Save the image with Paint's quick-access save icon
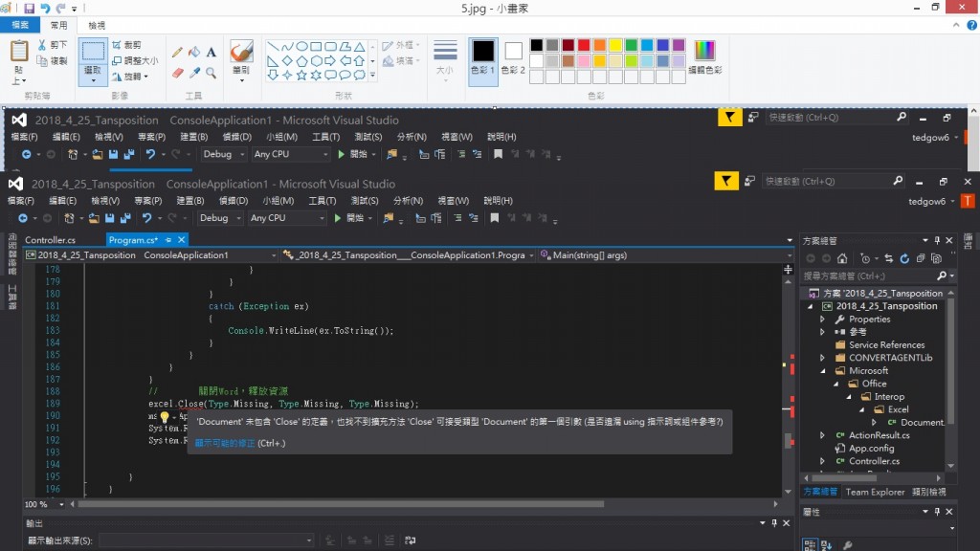 tap(29, 8)
